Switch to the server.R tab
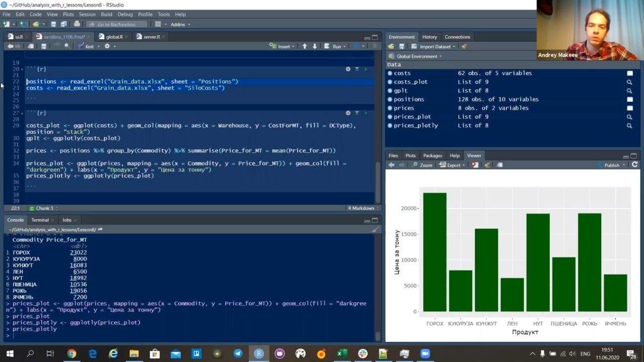Image resolution: width=644 pixels, height=362 pixels. pos(151,37)
